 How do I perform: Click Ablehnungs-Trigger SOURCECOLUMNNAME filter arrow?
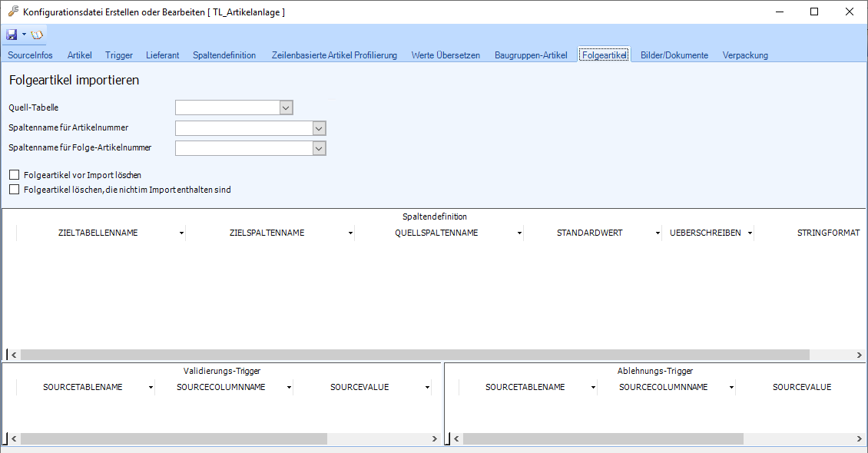[x=731, y=388]
